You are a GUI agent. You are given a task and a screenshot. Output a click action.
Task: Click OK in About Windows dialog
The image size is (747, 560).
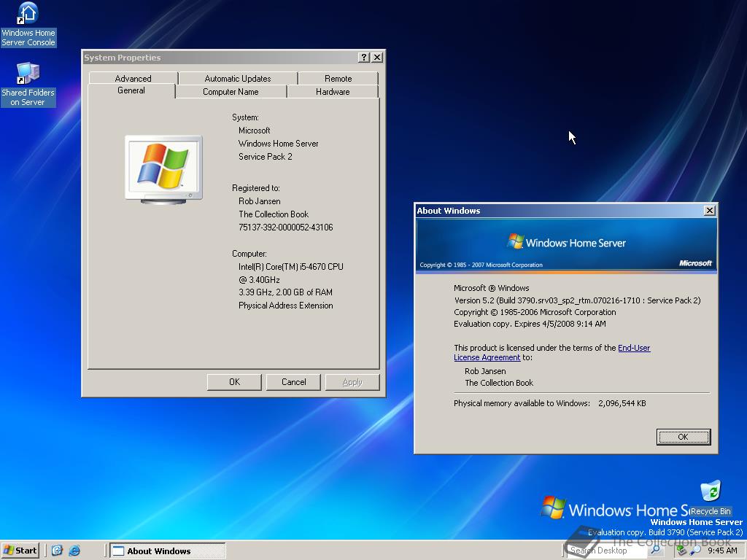(x=683, y=437)
